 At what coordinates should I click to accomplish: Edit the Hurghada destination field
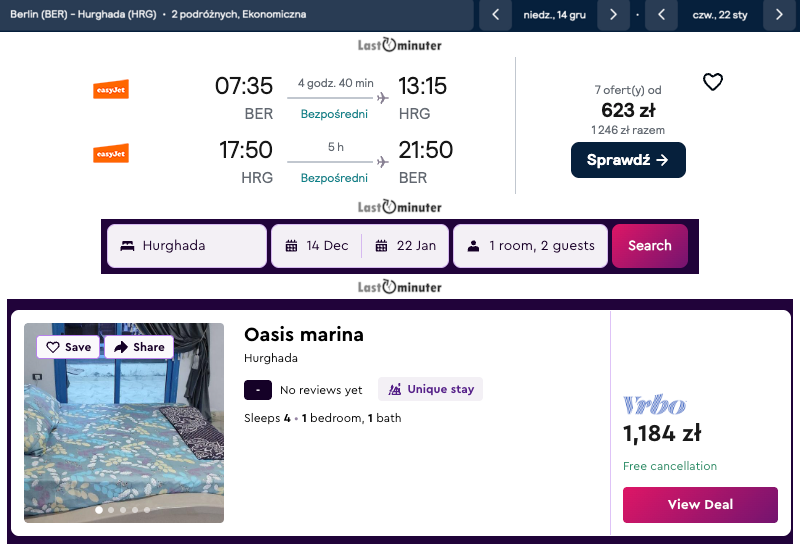tap(187, 246)
